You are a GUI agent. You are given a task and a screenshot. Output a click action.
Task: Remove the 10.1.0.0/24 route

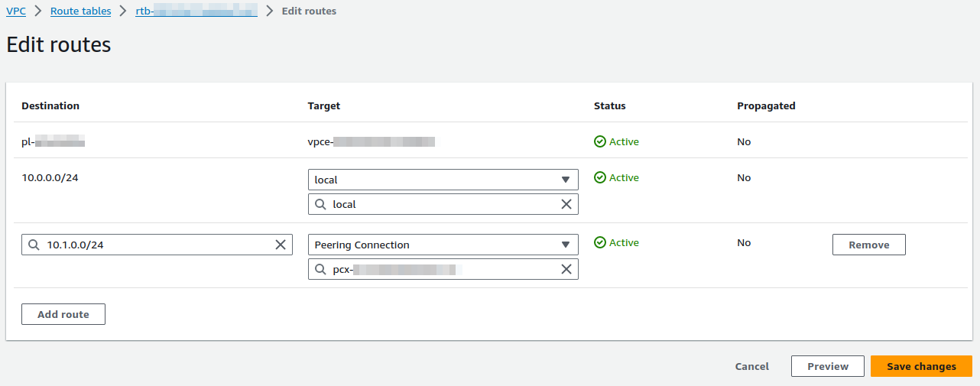coord(868,245)
